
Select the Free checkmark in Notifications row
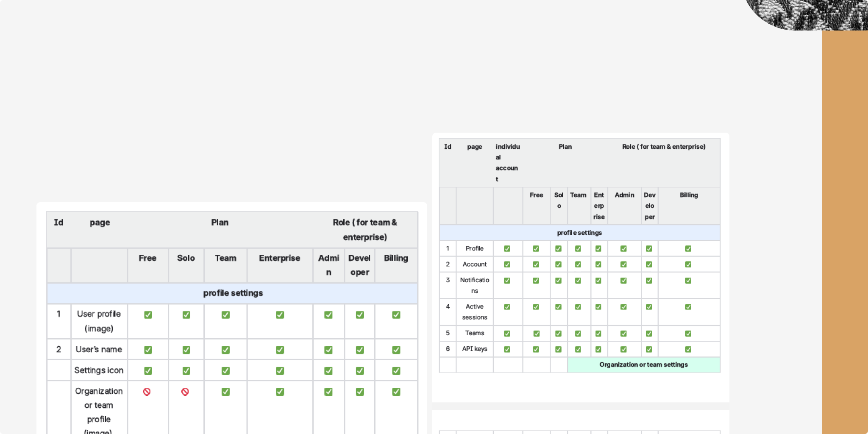coord(536,281)
